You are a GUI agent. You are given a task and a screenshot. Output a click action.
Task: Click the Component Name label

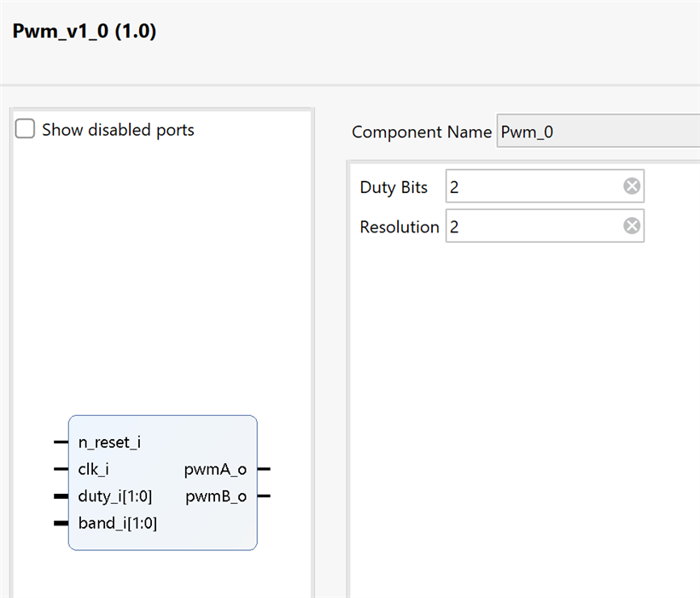pyautogui.click(x=422, y=132)
